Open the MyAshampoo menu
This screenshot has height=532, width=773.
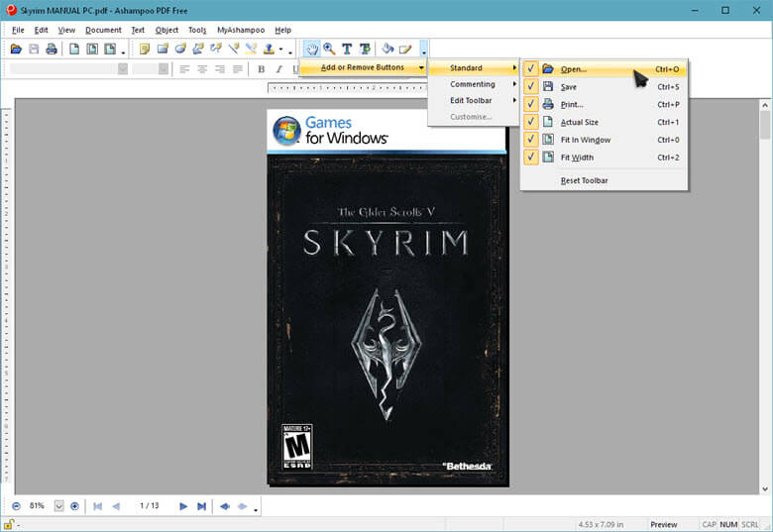241,30
